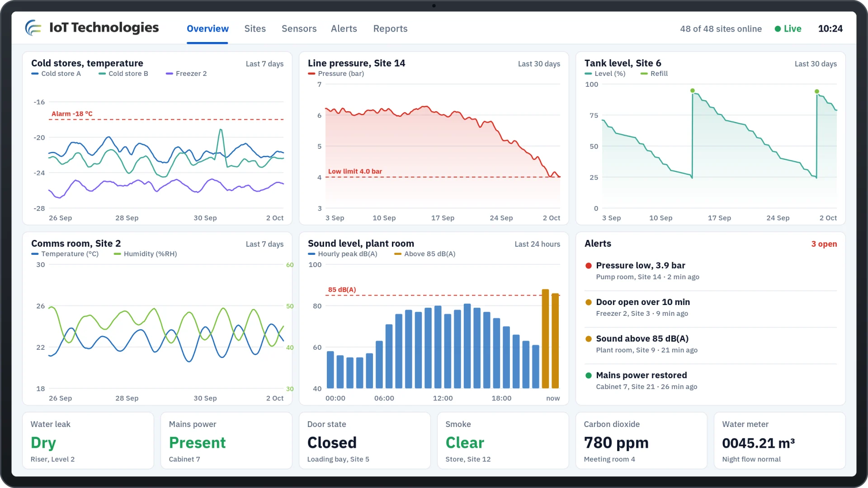Open the Sound above 85 dB(A) alert

pyautogui.click(x=710, y=344)
